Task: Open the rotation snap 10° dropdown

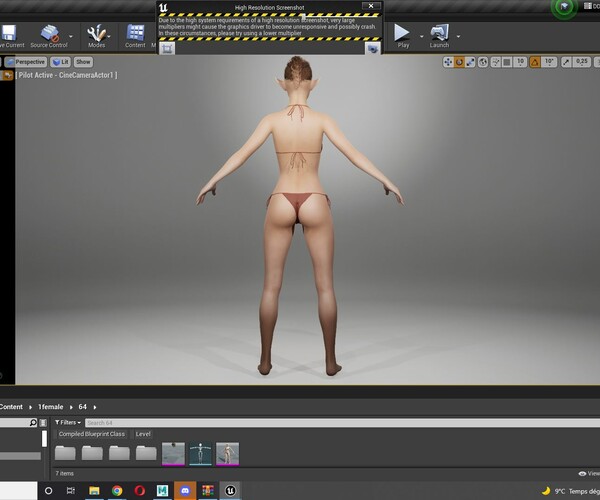Action: coord(549,62)
